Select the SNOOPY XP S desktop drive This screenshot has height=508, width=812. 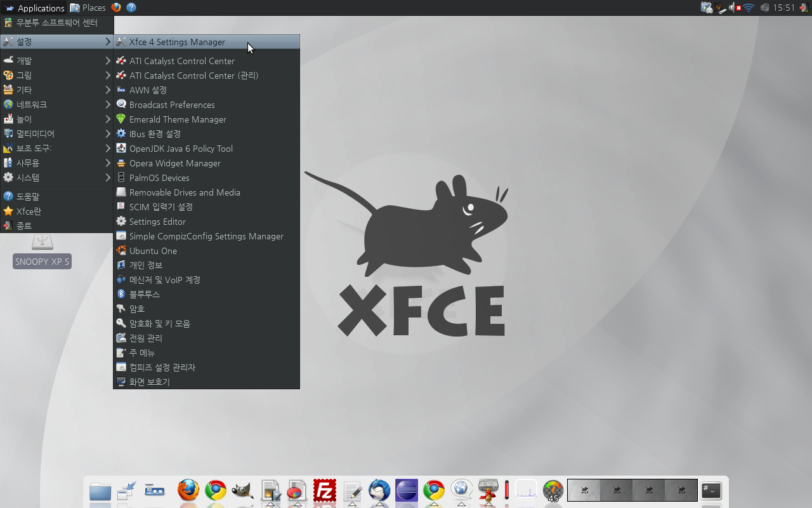[43, 251]
